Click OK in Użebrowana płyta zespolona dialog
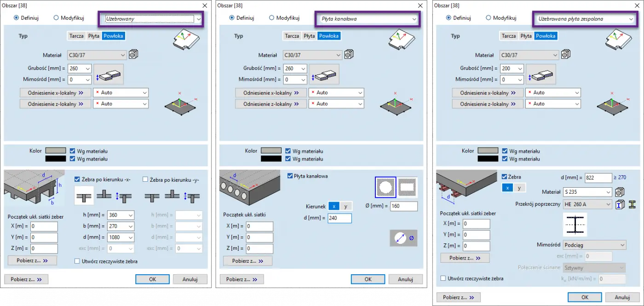Screen dimensions: 644x306 click(x=585, y=297)
